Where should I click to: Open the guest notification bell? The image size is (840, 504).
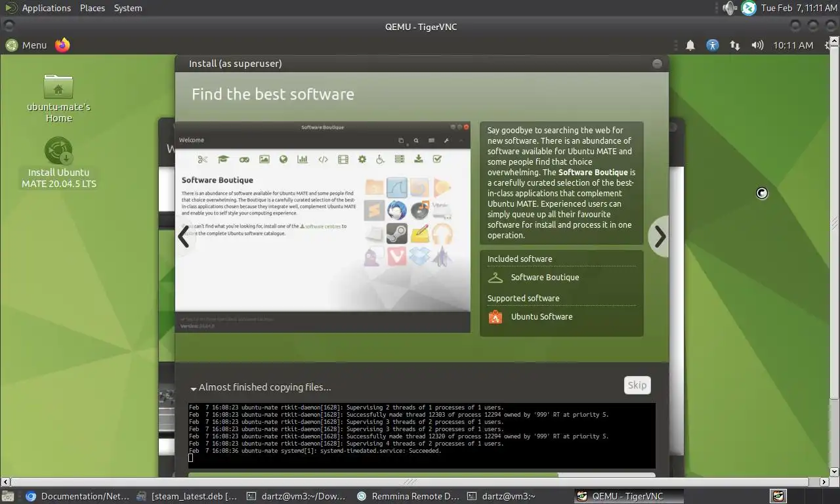(x=690, y=45)
